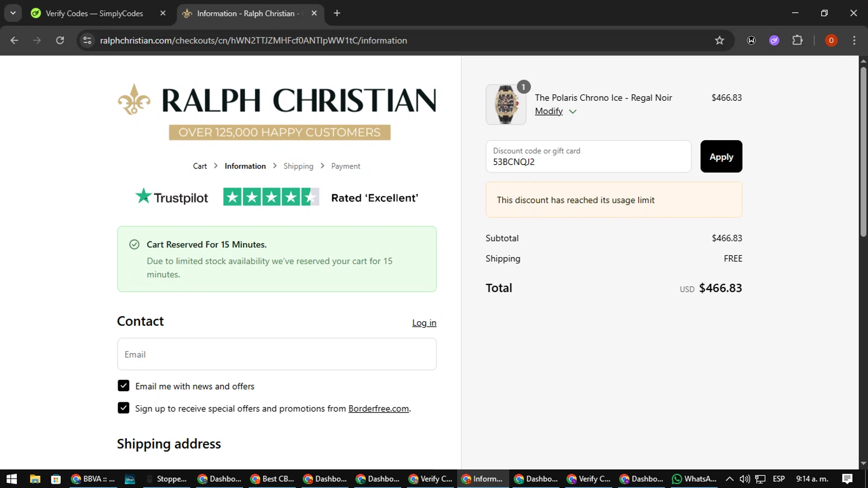Click the page vertical scrollbar thumb
Image resolution: width=868 pixels, height=488 pixels.
point(863,152)
